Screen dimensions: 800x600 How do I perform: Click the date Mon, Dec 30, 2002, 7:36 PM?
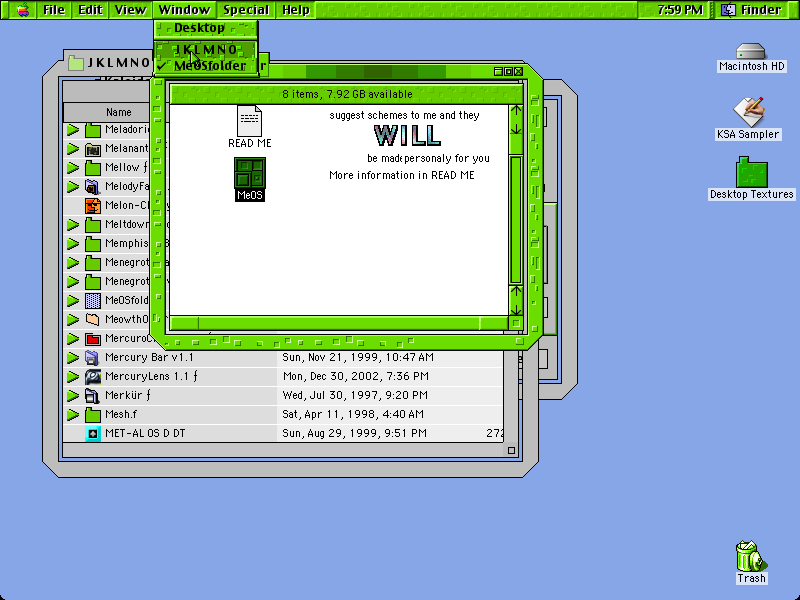point(355,376)
